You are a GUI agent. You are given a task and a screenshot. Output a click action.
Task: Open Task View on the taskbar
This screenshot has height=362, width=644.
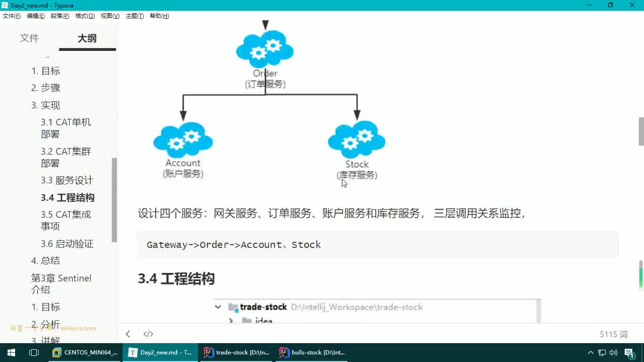point(33,353)
